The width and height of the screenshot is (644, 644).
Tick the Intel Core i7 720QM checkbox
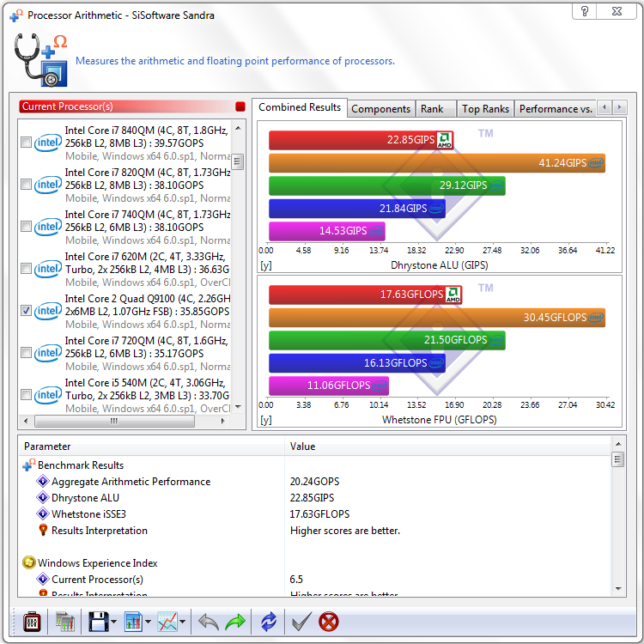coord(26,353)
